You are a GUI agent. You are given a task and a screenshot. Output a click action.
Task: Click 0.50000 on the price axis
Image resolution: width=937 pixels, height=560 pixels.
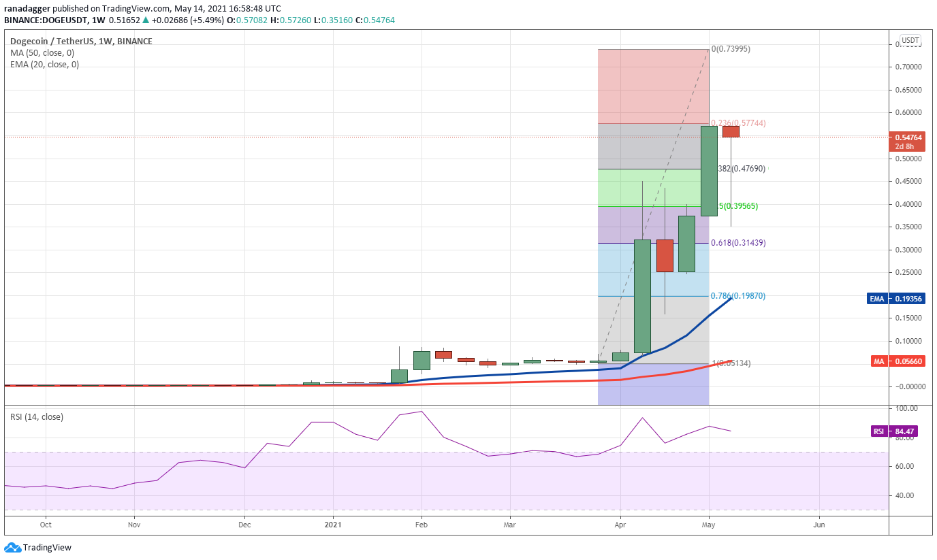908,159
